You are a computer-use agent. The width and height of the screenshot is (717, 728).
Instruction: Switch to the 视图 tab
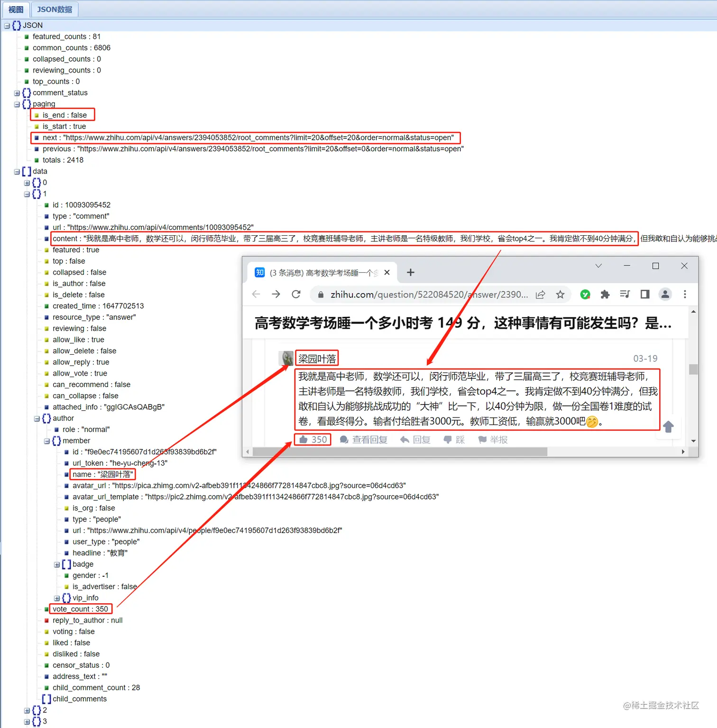click(16, 9)
